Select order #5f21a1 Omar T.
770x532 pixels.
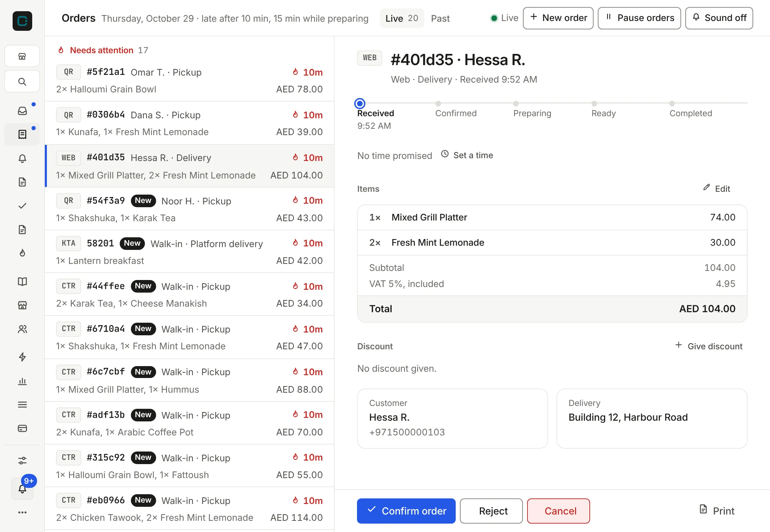click(189, 80)
